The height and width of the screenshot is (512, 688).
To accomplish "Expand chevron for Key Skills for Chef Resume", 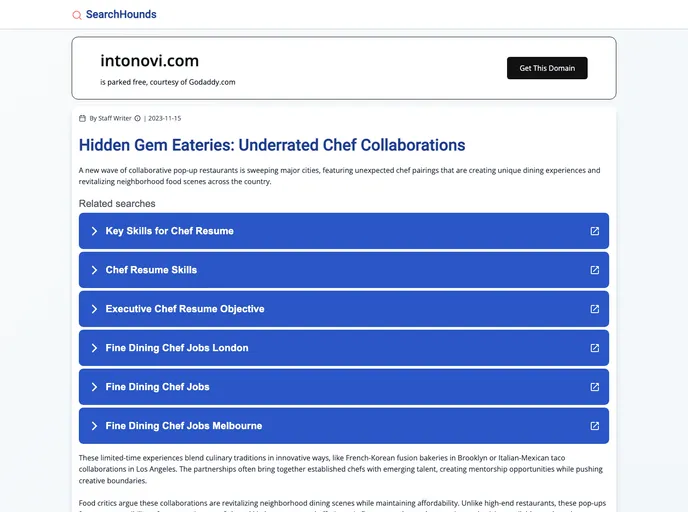I will click(94, 231).
